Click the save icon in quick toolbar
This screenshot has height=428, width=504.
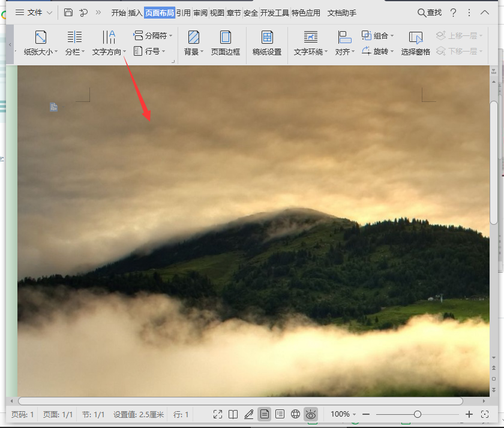(x=68, y=13)
